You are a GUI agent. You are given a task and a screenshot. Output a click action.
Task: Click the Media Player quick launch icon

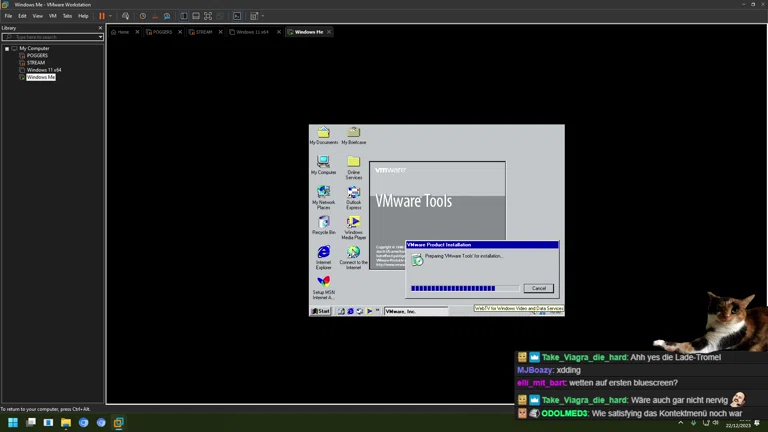[x=369, y=311]
